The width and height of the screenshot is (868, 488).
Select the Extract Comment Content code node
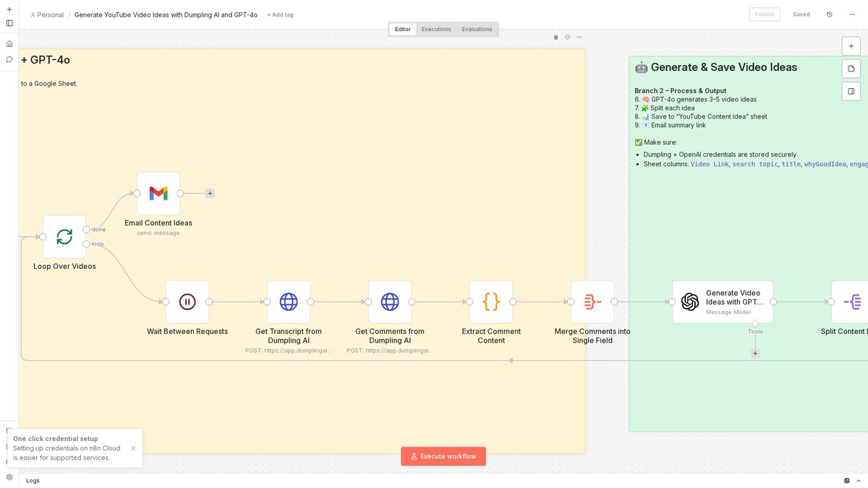[491, 301]
